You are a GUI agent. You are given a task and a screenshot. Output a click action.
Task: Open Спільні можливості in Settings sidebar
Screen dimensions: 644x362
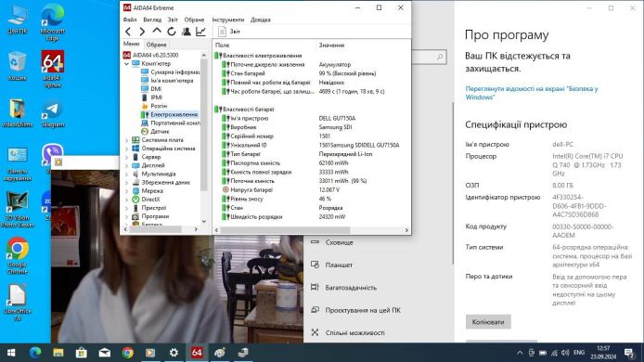coord(348,333)
